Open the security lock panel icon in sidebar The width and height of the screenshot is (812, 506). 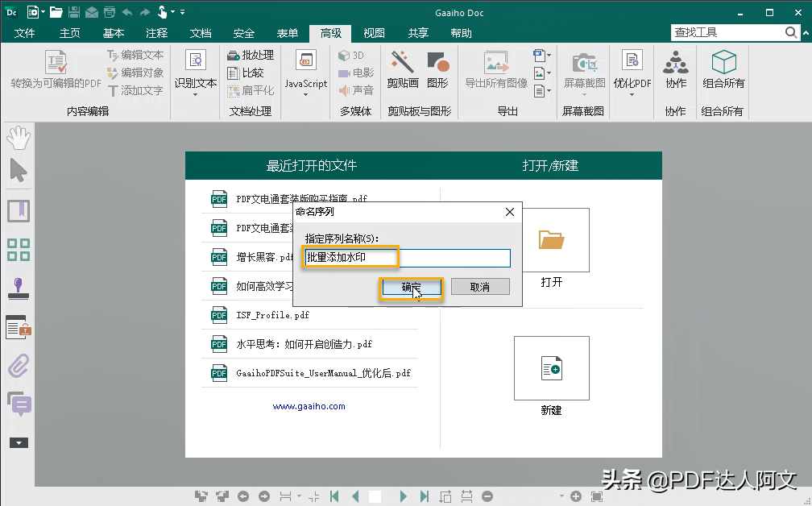19,327
